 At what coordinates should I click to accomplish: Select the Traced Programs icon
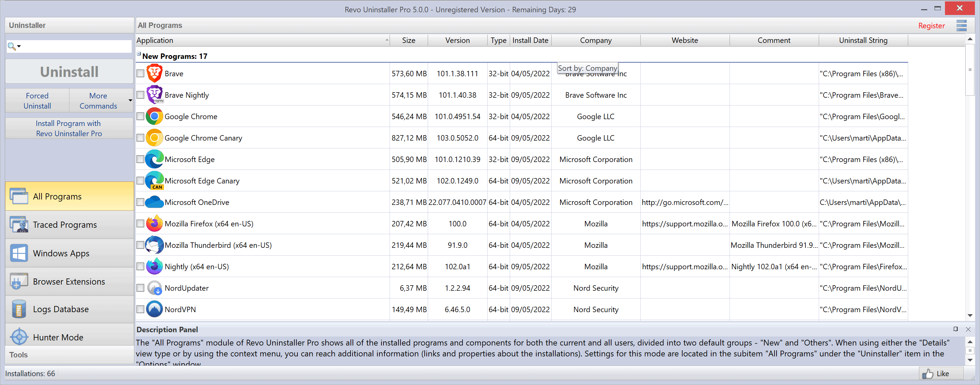pyautogui.click(x=18, y=225)
